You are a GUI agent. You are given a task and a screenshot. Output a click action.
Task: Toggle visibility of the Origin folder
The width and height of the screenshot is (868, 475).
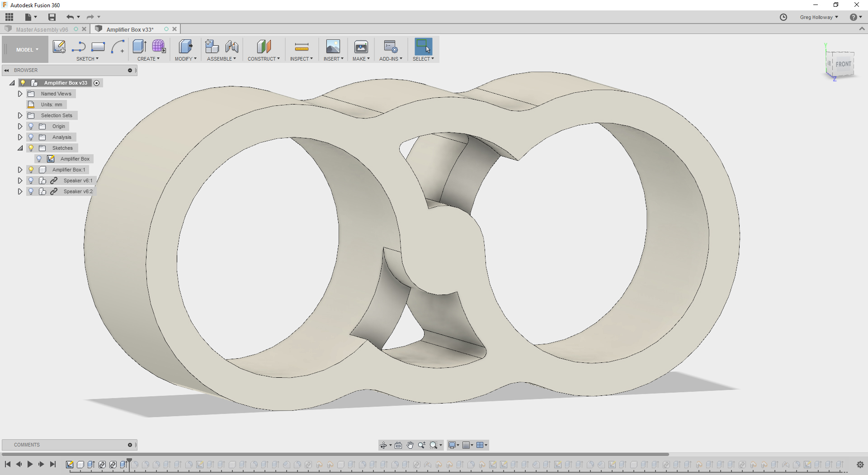pyautogui.click(x=30, y=126)
